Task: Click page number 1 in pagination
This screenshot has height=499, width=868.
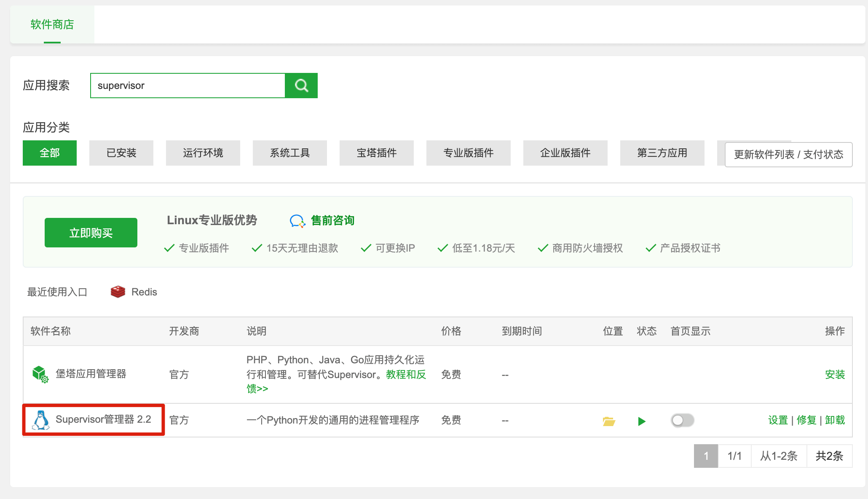Action: [706, 456]
